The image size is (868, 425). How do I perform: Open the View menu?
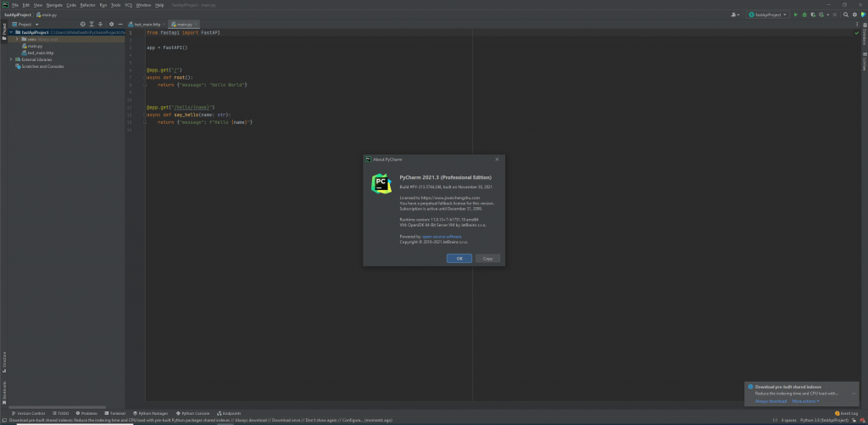pos(37,5)
